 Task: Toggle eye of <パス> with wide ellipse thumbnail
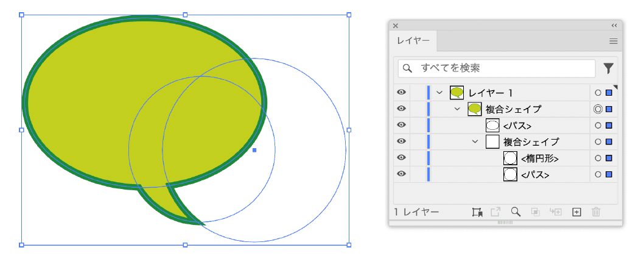coord(401,125)
